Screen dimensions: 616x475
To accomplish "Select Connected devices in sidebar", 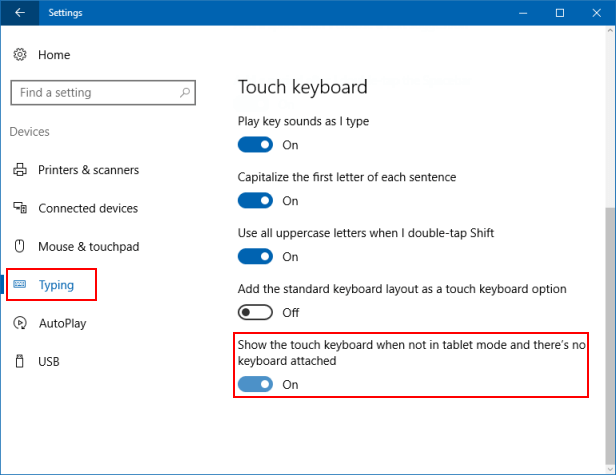I will (88, 208).
